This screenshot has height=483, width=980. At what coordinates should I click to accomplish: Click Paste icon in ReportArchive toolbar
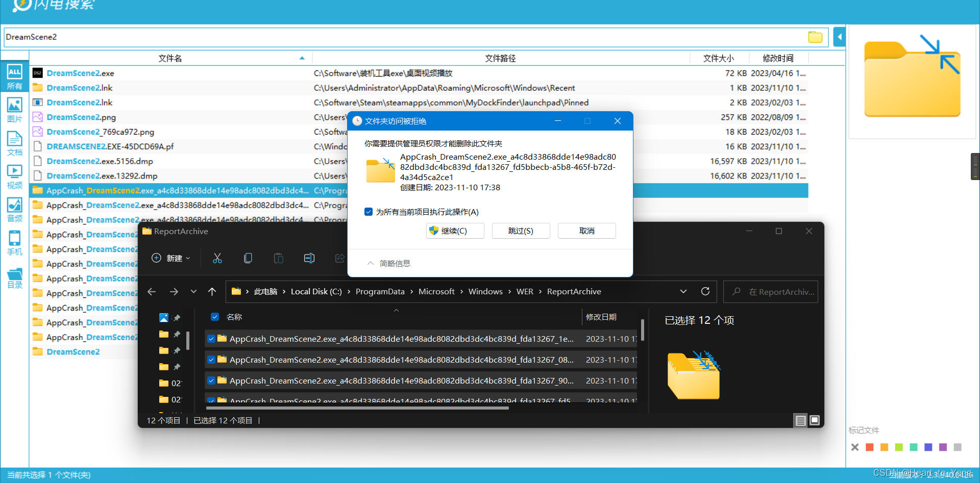click(x=279, y=258)
